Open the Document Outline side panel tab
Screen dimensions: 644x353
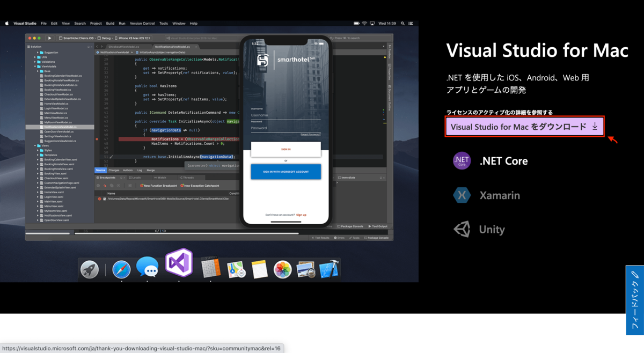(x=390, y=98)
